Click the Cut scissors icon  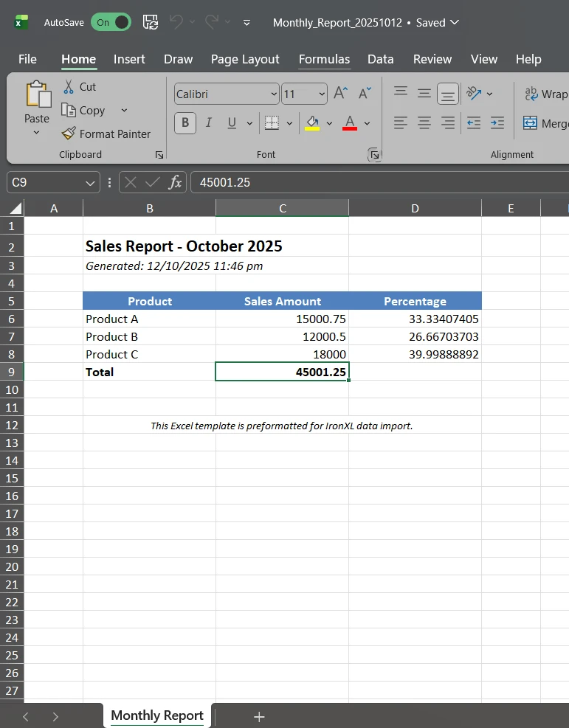(x=69, y=87)
